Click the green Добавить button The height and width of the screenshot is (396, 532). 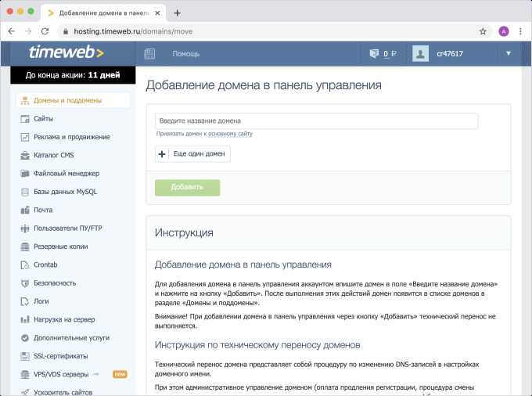pos(187,188)
